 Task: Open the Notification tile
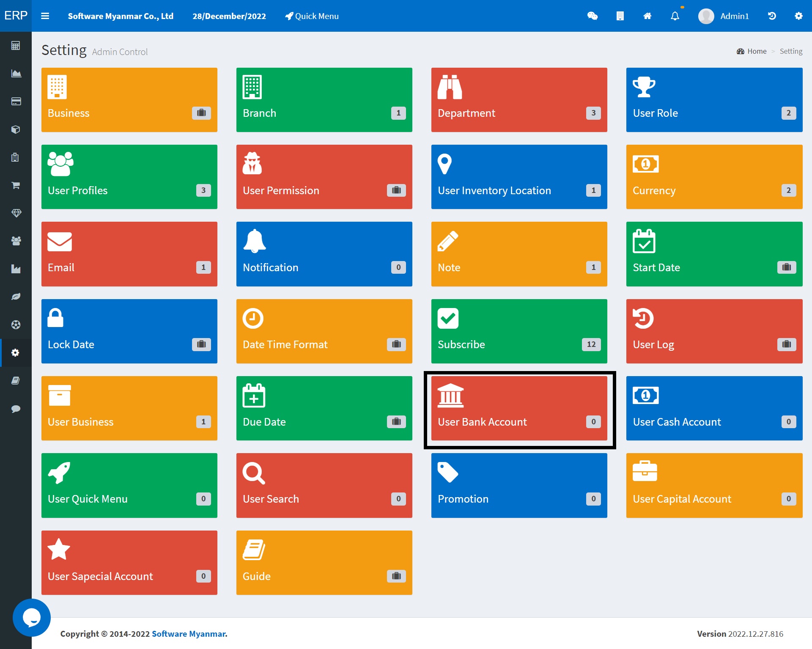click(324, 254)
